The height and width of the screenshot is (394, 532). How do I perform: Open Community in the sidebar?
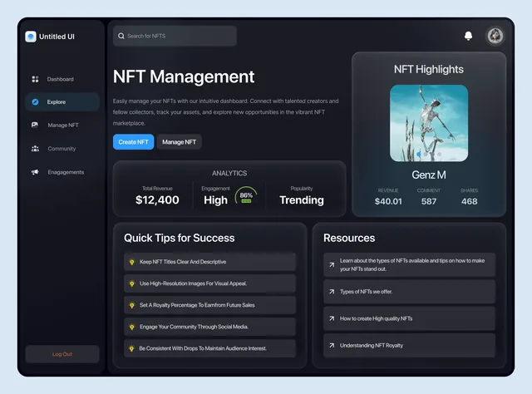[62, 148]
